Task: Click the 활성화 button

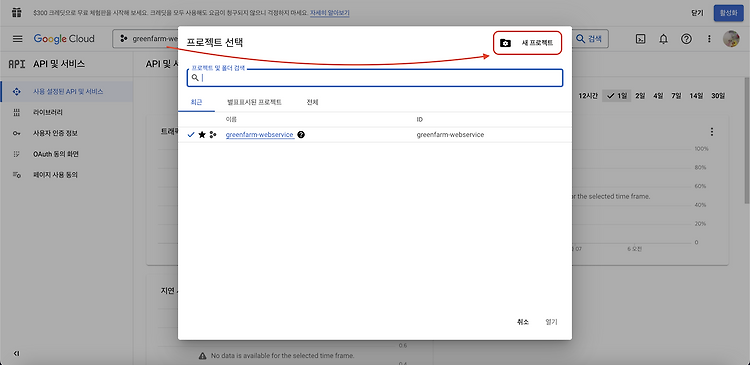Action: click(728, 13)
